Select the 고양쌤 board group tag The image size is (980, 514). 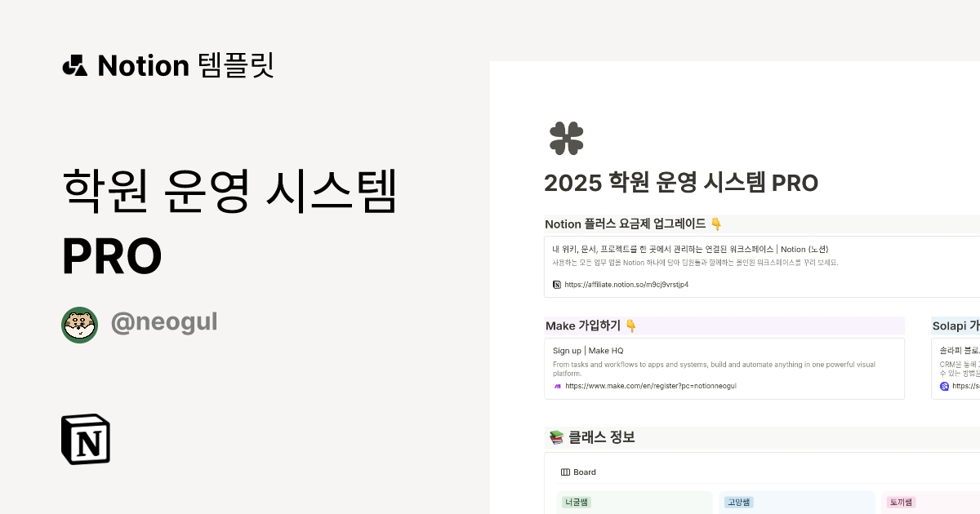pos(738,503)
